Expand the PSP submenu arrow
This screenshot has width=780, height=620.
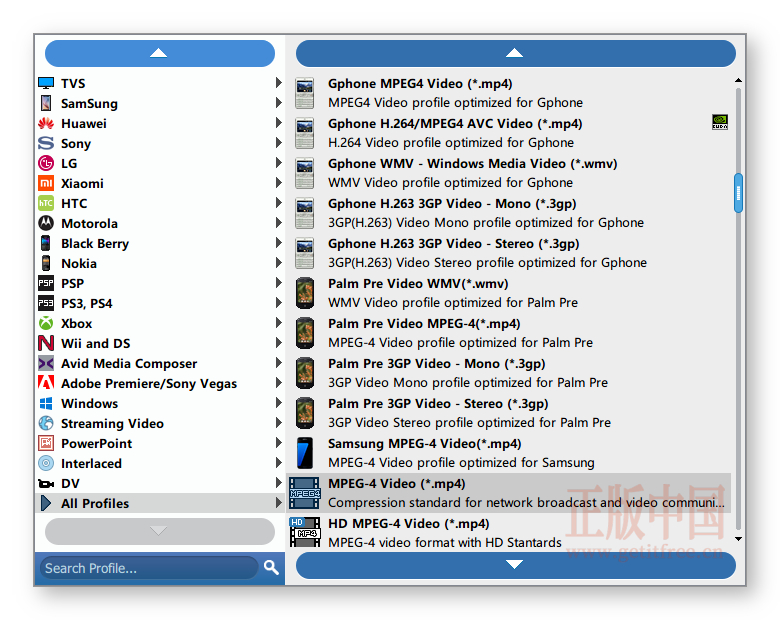(x=279, y=283)
